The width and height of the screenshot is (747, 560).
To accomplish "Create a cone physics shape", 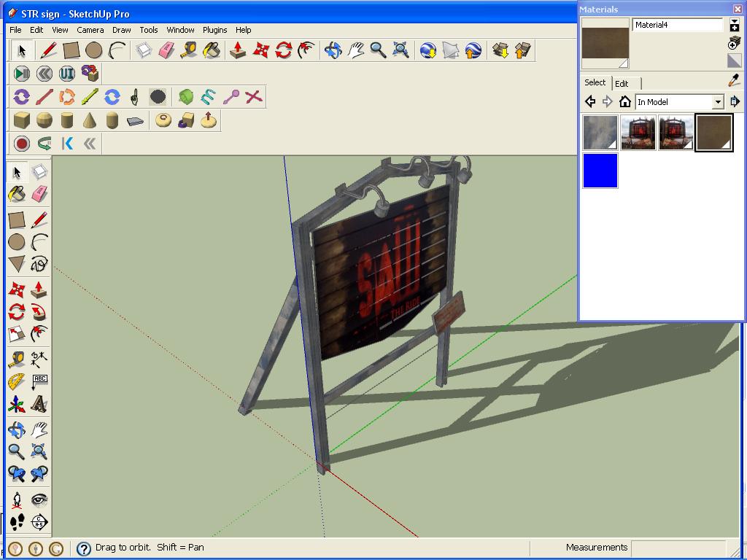I will click(x=90, y=120).
